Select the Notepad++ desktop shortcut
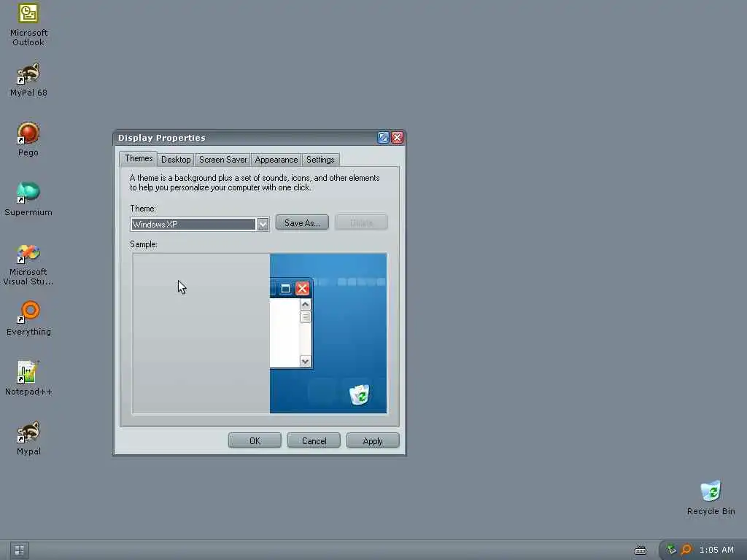The width and height of the screenshot is (747, 560). tap(28, 378)
